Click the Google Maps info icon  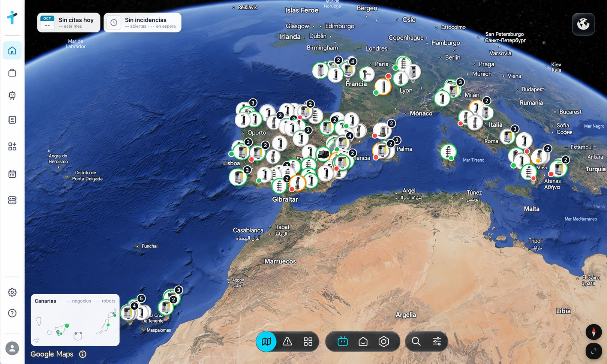click(83, 354)
